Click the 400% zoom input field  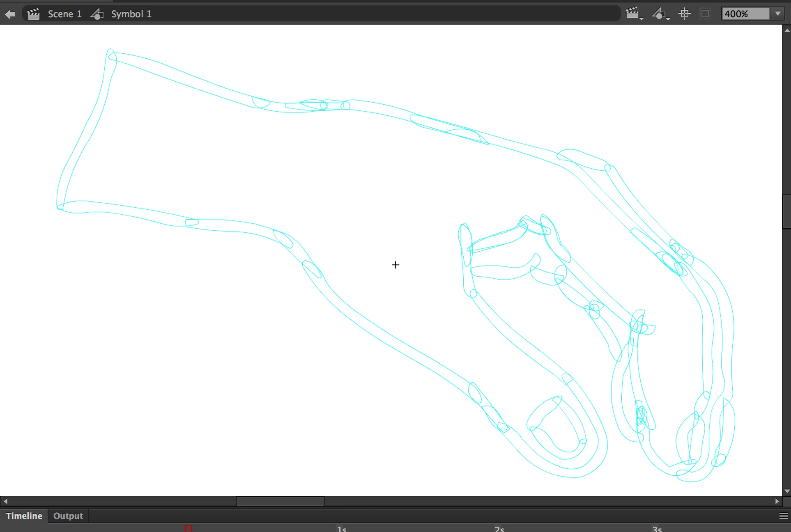point(745,14)
